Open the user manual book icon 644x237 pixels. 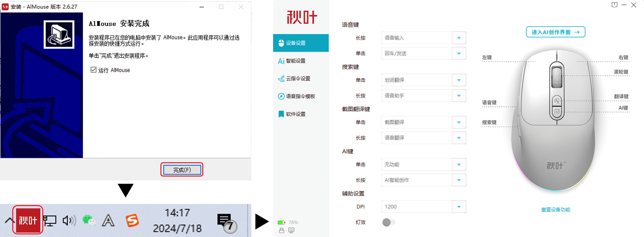tap(614, 5)
